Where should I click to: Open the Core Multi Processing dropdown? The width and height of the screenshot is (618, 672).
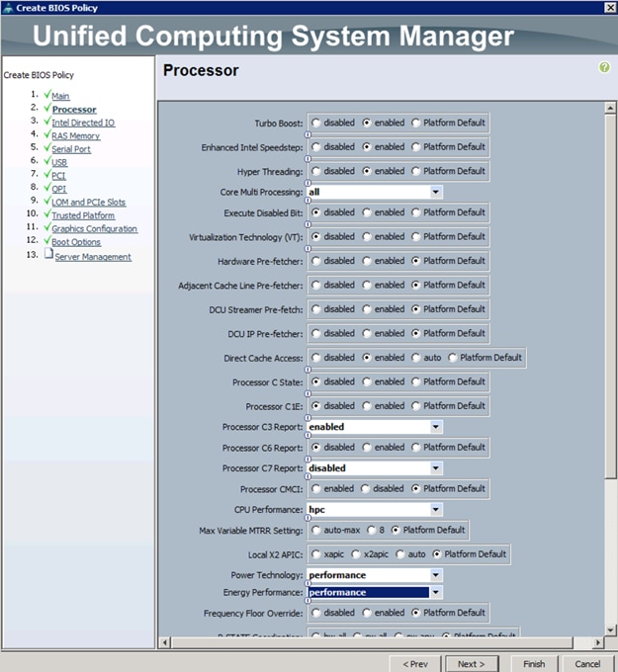click(x=436, y=192)
